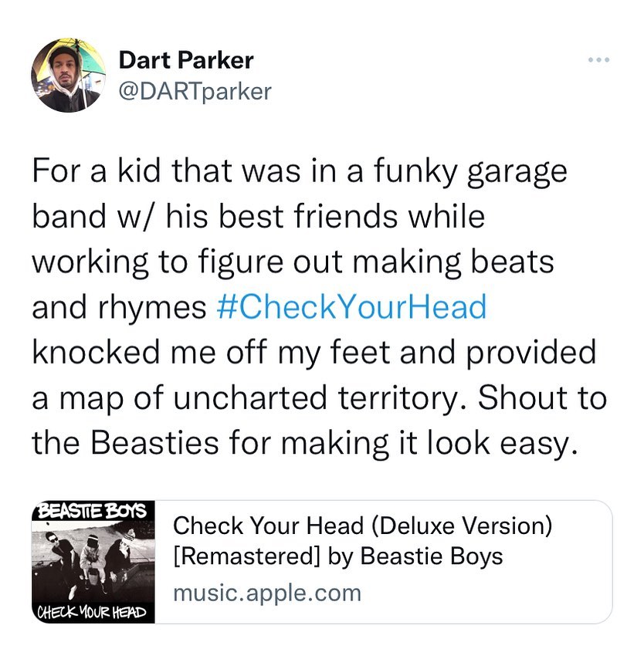The image size is (644, 649).
Task: Open the Check Your Head album cover thumbnail
Action: tap(93, 562)
